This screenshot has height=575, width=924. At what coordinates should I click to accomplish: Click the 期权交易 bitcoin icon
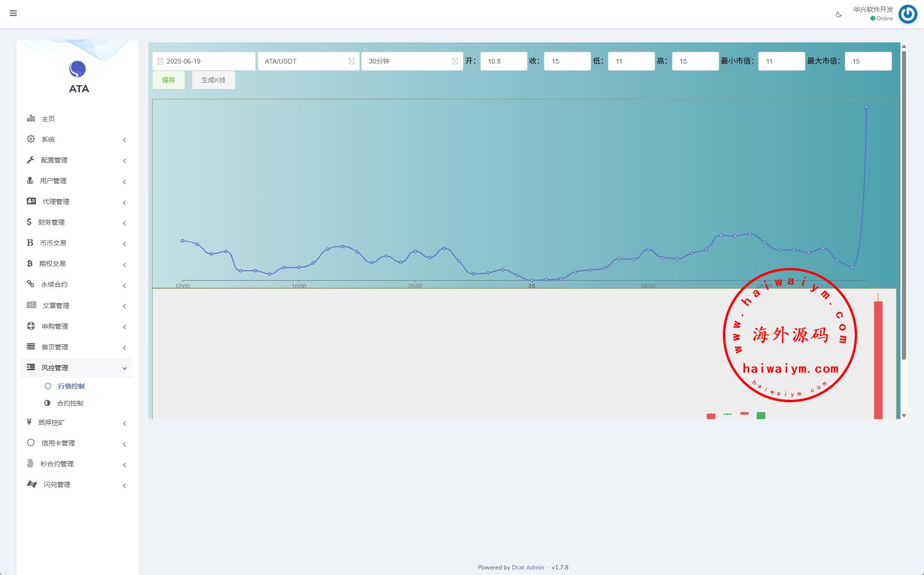pos(30,263)
